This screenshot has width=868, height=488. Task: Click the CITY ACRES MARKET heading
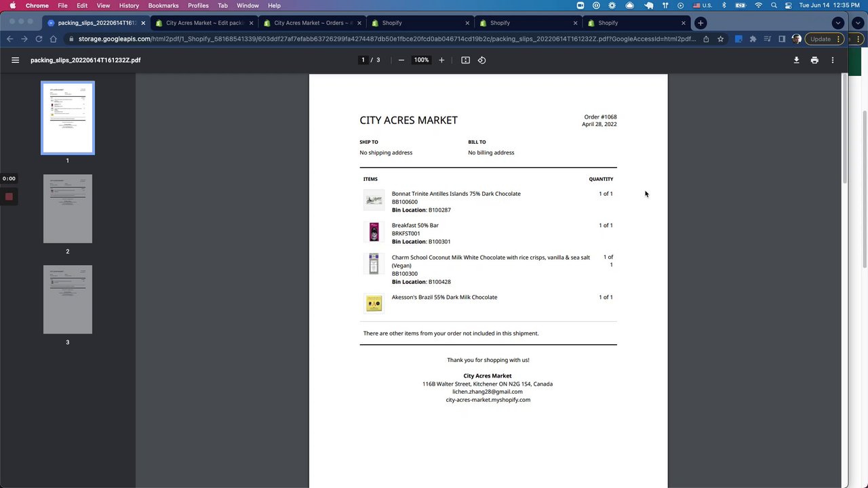[x=408, y=120]
